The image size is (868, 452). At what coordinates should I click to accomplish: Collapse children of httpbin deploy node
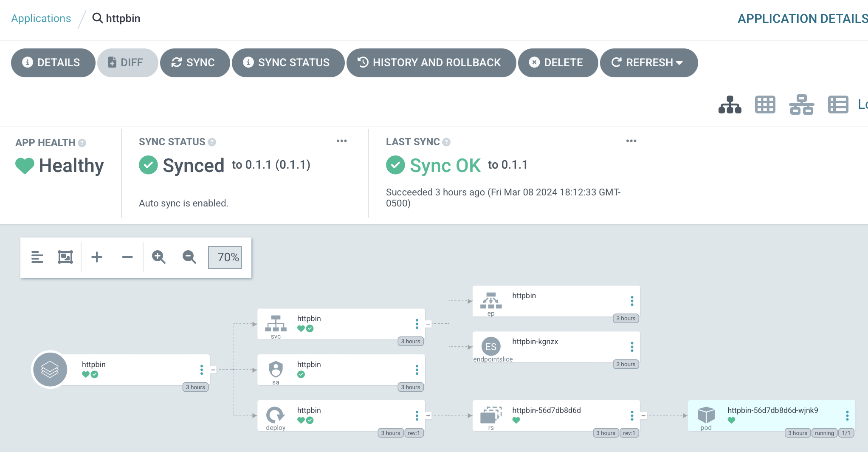[x=428, y=416]
